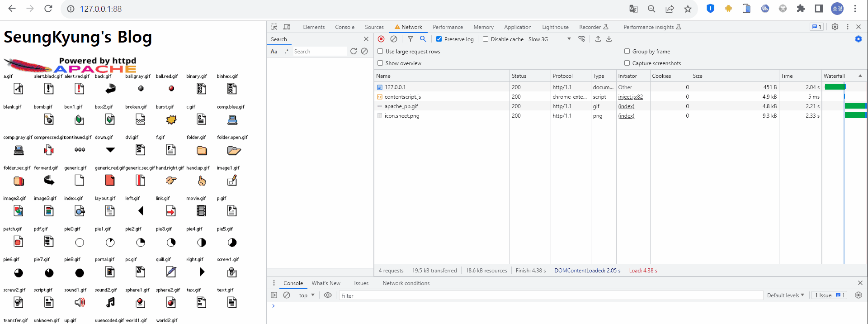Refresh the search results in search panel

[x=354, y=51]
